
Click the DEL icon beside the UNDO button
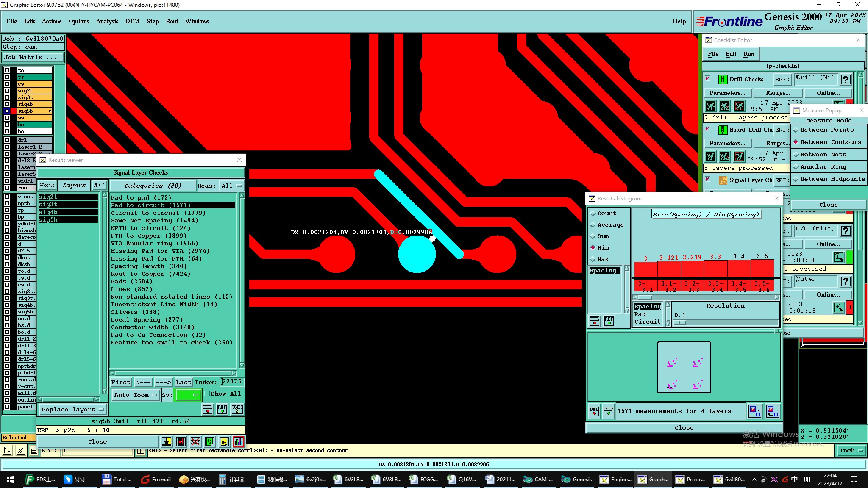(x=208, y=409)
